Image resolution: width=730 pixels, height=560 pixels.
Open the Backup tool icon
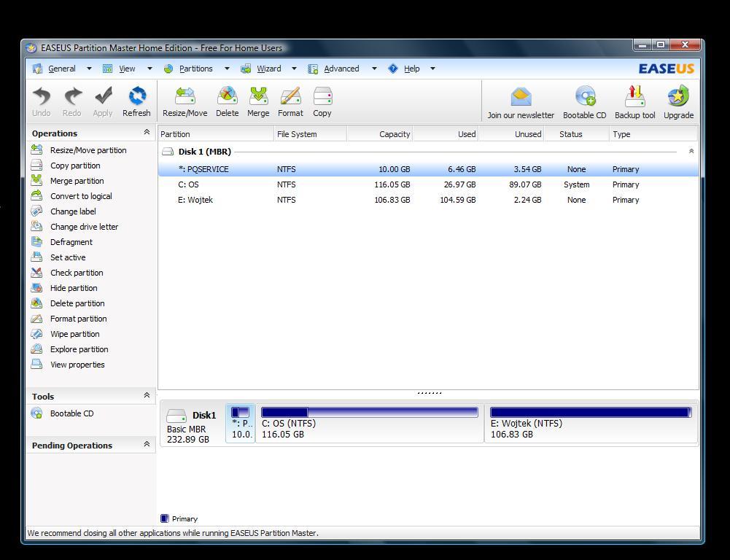pyautogui.click(x=635, y=102)
